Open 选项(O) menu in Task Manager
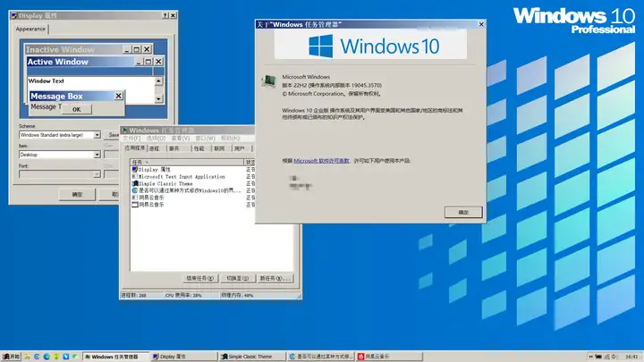Screen dimensions: 644x362 (x=156, y=139)
